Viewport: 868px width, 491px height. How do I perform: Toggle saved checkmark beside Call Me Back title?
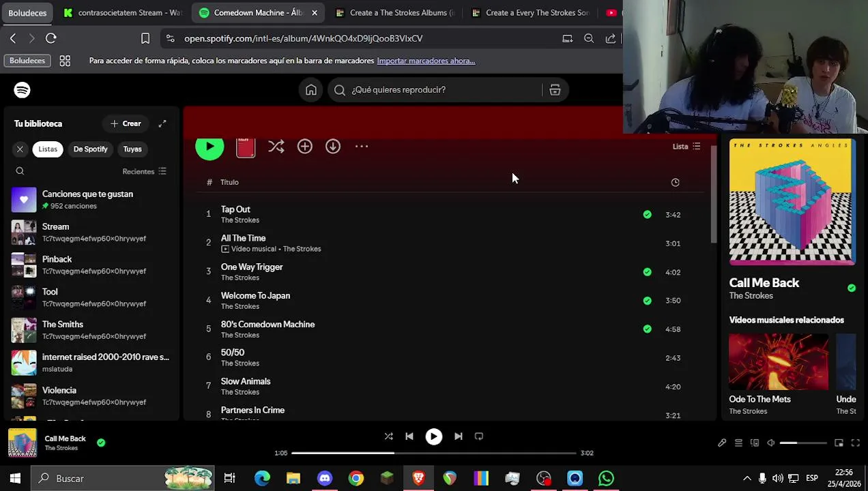coord(851,288)
